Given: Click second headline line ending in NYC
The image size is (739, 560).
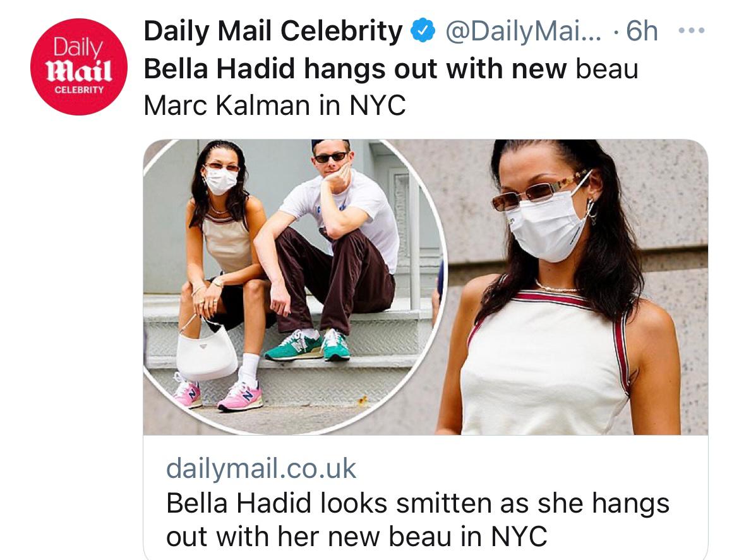Looking at the screenshot, I should [x=357, y=536].
